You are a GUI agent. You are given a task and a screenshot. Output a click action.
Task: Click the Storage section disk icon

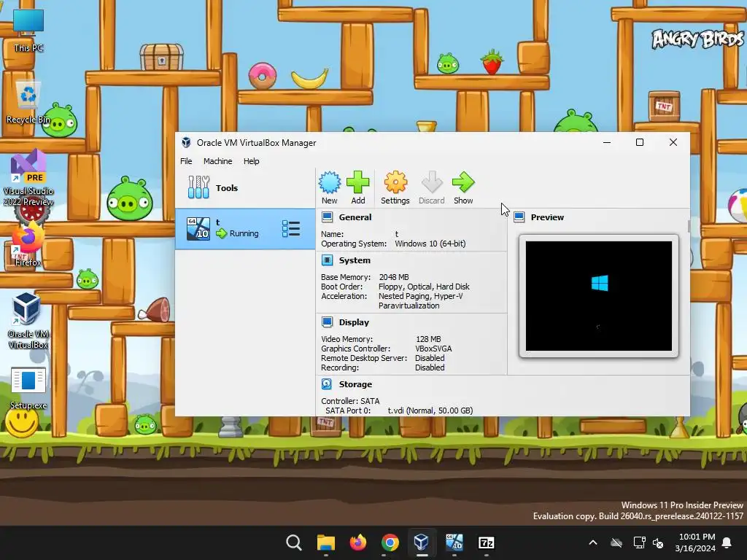coord(327,384)
